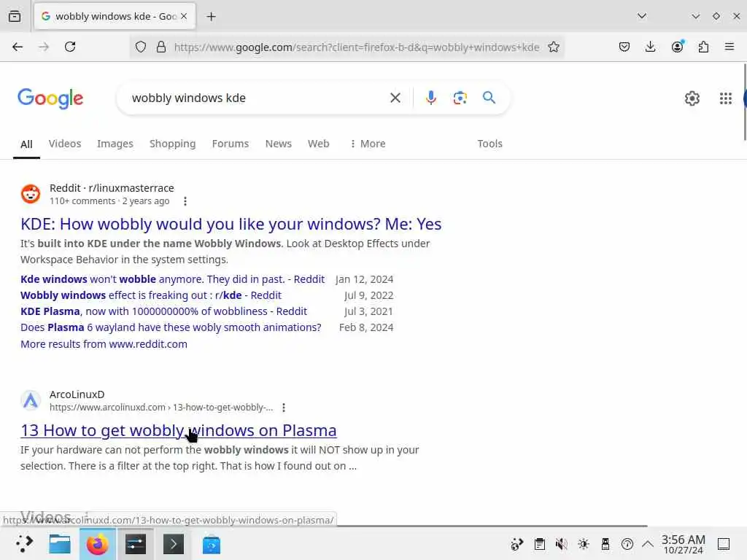Open Firefox extensions panel
This screenshot has width=747, height=560.
click(703, 47)
